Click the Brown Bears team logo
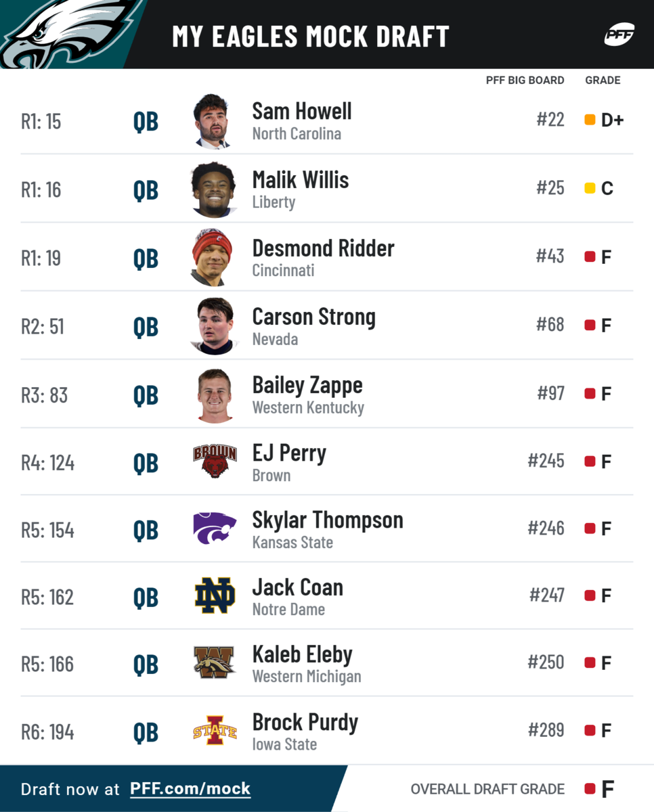The height and width of the screenshot is (812, 654). tap(215, 461)
